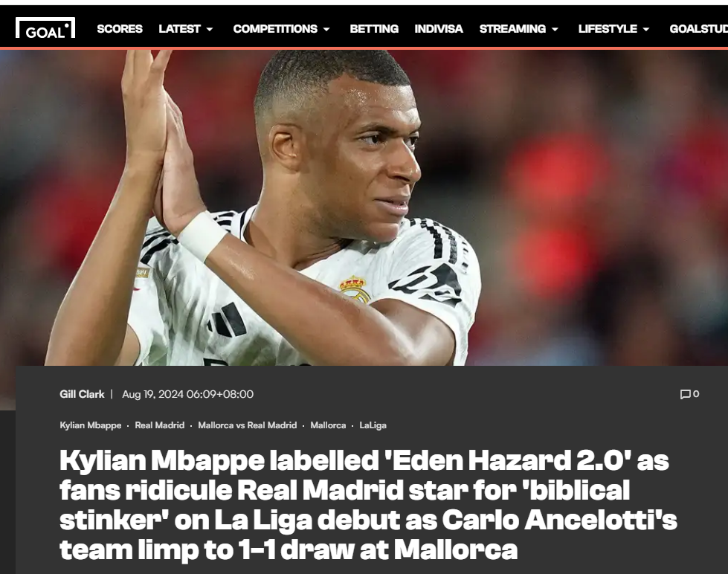Open author Gill Clark's profile link
Viewport: 728px width, 574px height.
click(x=83, y=394)
